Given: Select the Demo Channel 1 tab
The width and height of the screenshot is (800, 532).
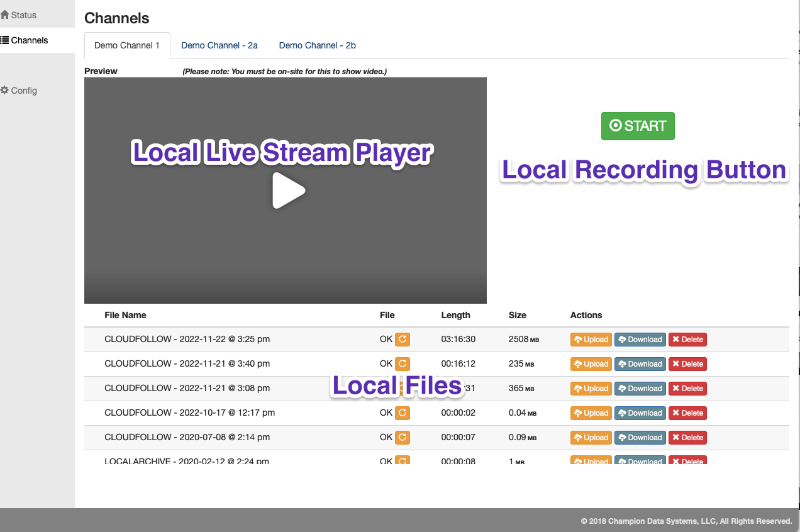Looking at the screenshot, I should click(127, 45).
